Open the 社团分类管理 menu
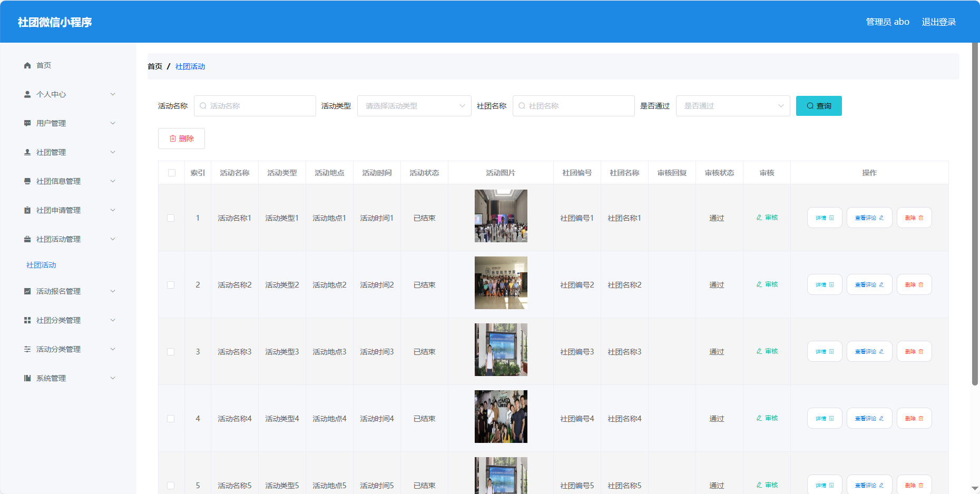Image resolution: width=980 pixels, height=494 pixels. 68,320
